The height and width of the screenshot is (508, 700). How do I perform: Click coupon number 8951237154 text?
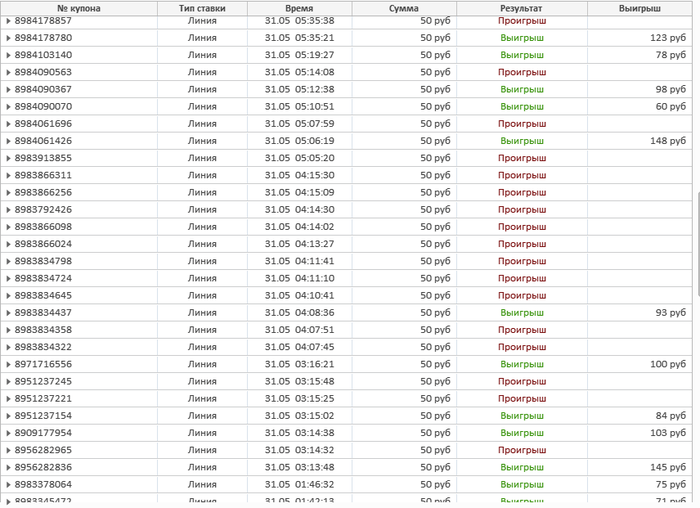coord(44,416)
